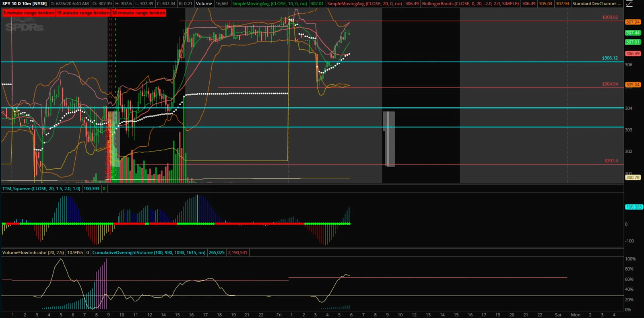Click the Mon label on the time axis
This screenshot has width=644, height=318.
pyautogui.click(x=576, y=315)
